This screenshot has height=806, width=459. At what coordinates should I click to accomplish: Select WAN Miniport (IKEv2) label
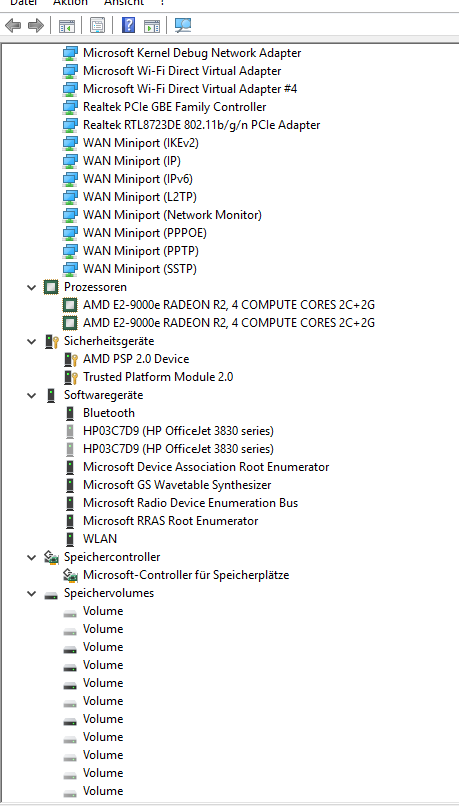click(x=141, y=143)
